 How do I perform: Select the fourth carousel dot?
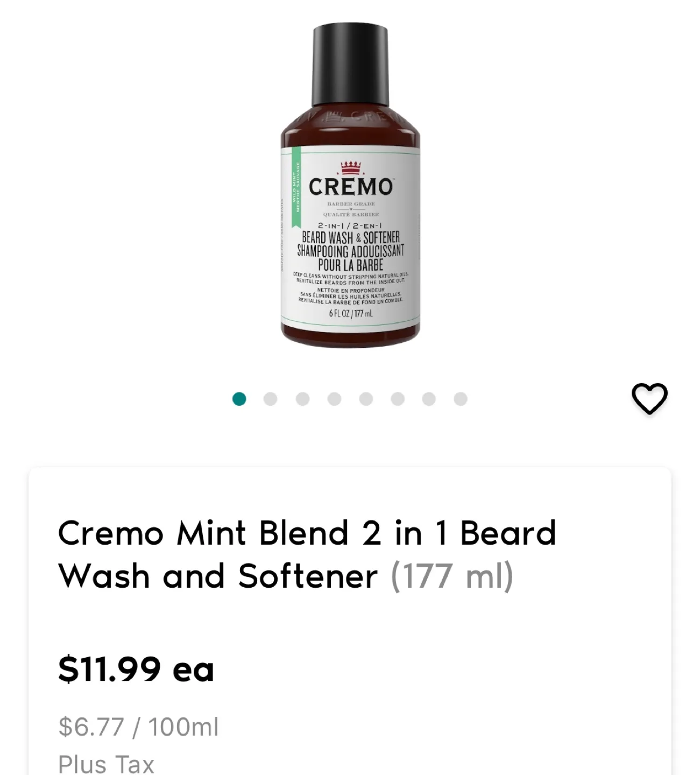click(x=334, y=397)
